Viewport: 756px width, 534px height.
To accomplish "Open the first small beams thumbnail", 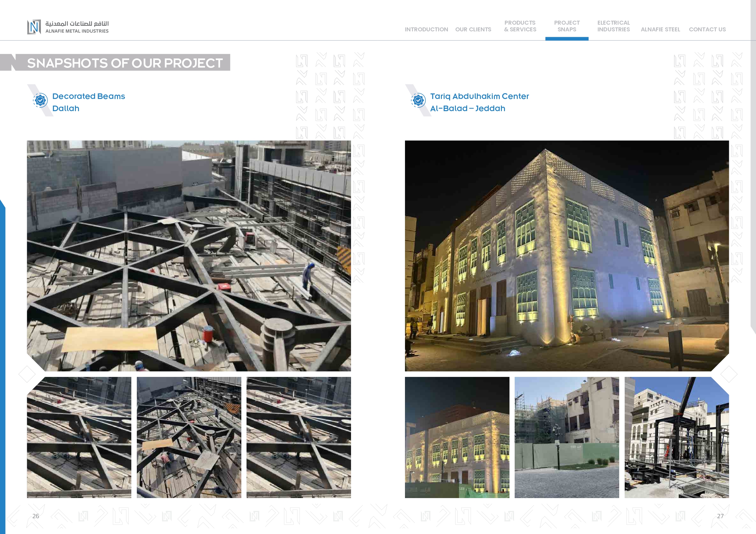I will 79,437.
